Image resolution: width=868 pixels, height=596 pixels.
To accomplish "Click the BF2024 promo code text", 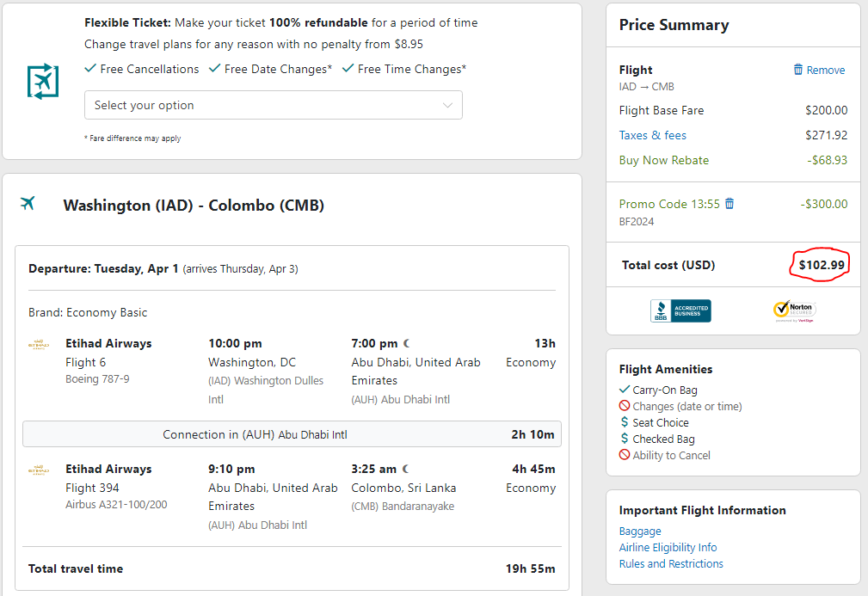I will (637, 221).
